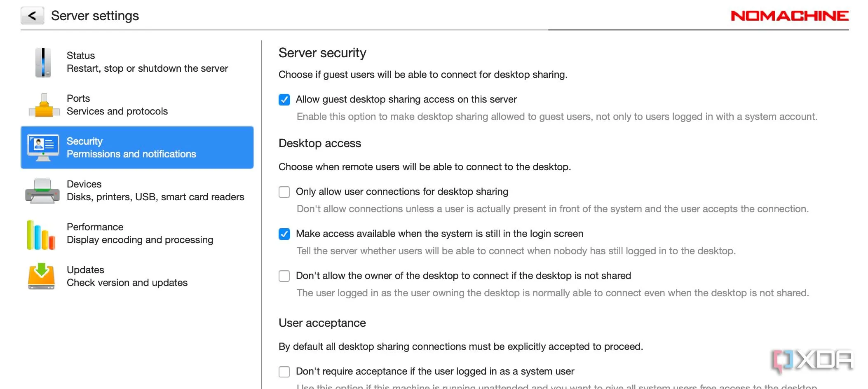Viewport: 868px width, 389px height.
Task: Click the Server settings title text
Action: coord(95,16)
